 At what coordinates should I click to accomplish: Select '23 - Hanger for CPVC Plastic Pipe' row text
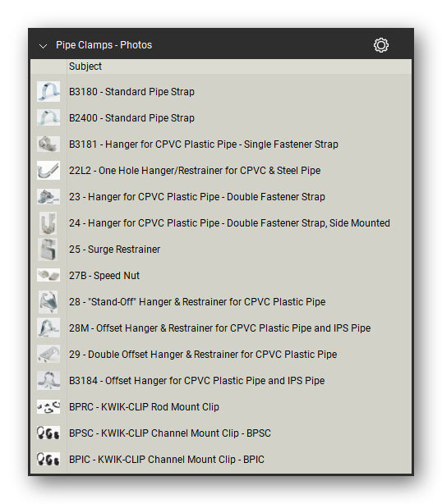[197, 197]
